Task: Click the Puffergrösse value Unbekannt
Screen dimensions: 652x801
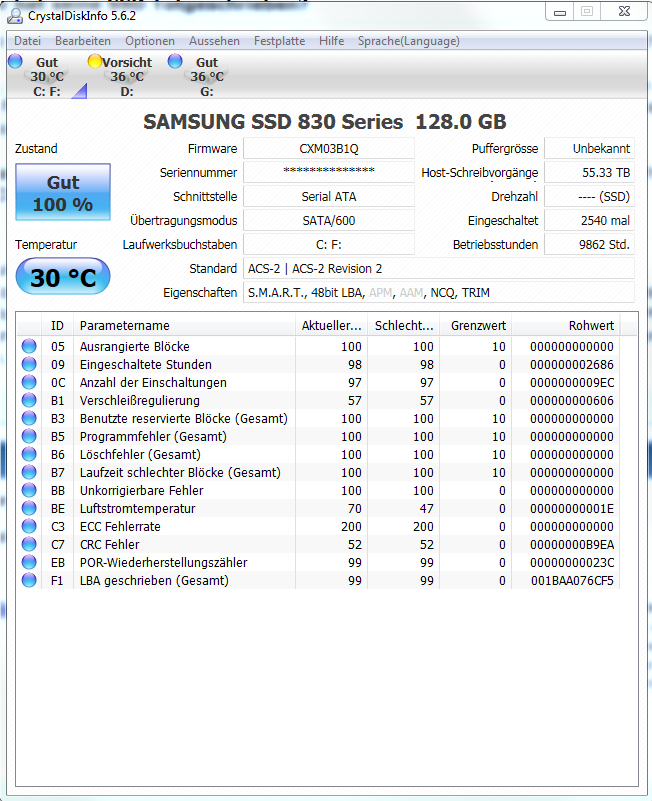Action: pyautogui.click(x=590, y=149)
